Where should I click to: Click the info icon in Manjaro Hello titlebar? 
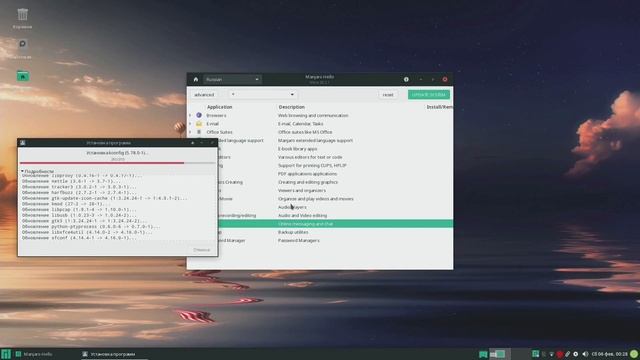pyautogui.click(x=406, y=80)
